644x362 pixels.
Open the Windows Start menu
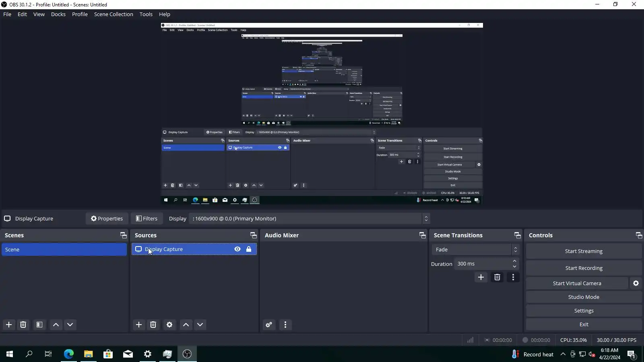coord(10,354)
